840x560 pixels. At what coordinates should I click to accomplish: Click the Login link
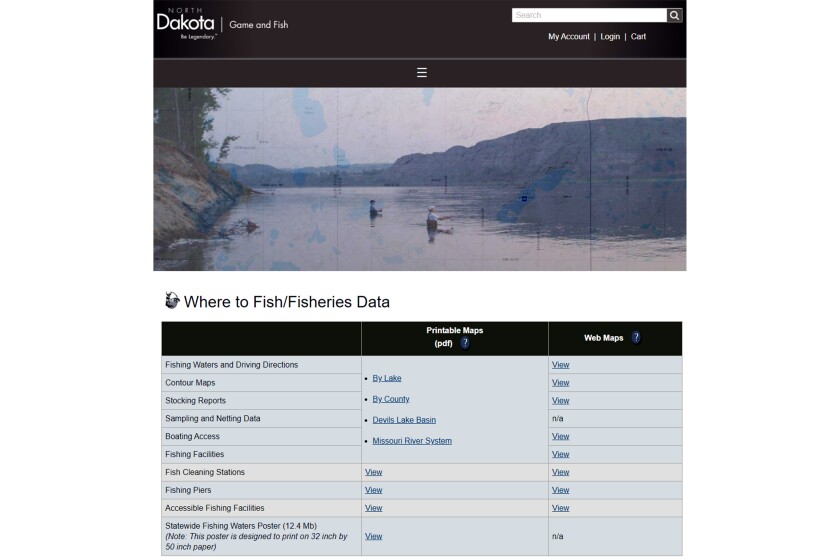pyautogui.click(x=610, y=37)
